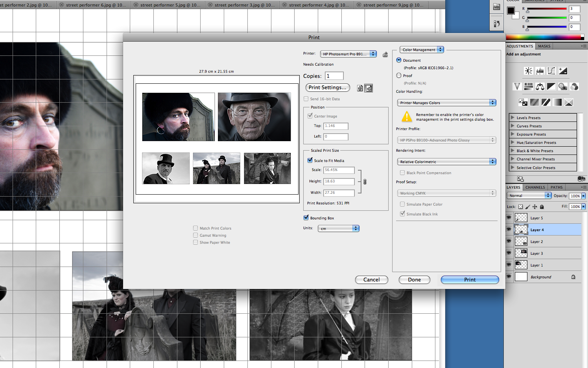Add a Vibrance adjustment
The width and height of the screenshot is (588, 368).
(517, 86)
